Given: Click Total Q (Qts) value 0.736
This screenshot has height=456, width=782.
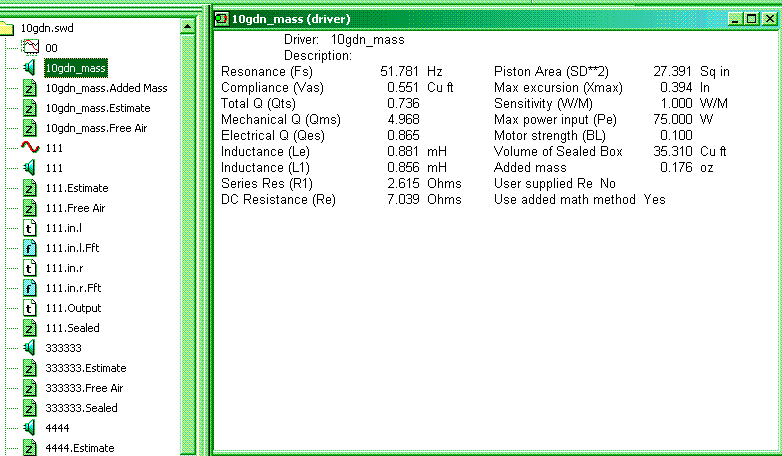Looking at the screenshot, I should pos(403,103).
